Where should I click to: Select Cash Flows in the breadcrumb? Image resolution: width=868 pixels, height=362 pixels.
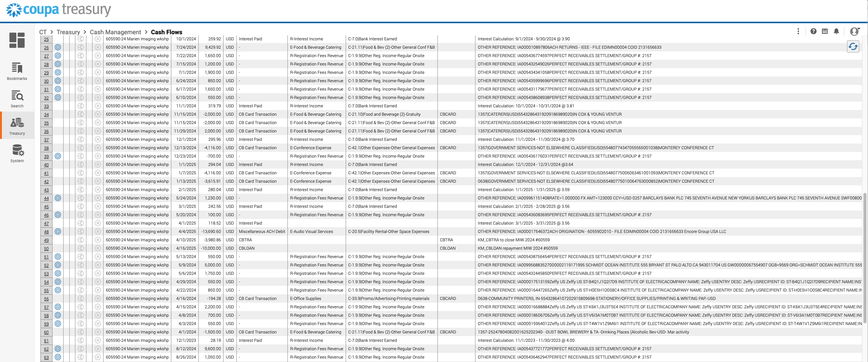pos(167,32)
